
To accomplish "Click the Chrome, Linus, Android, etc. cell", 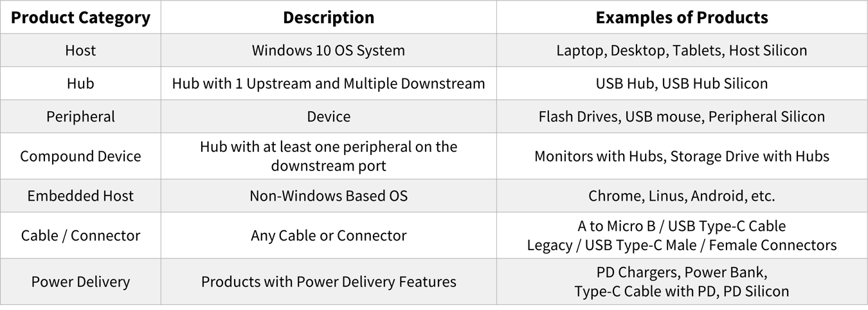I will pos(682,196).
